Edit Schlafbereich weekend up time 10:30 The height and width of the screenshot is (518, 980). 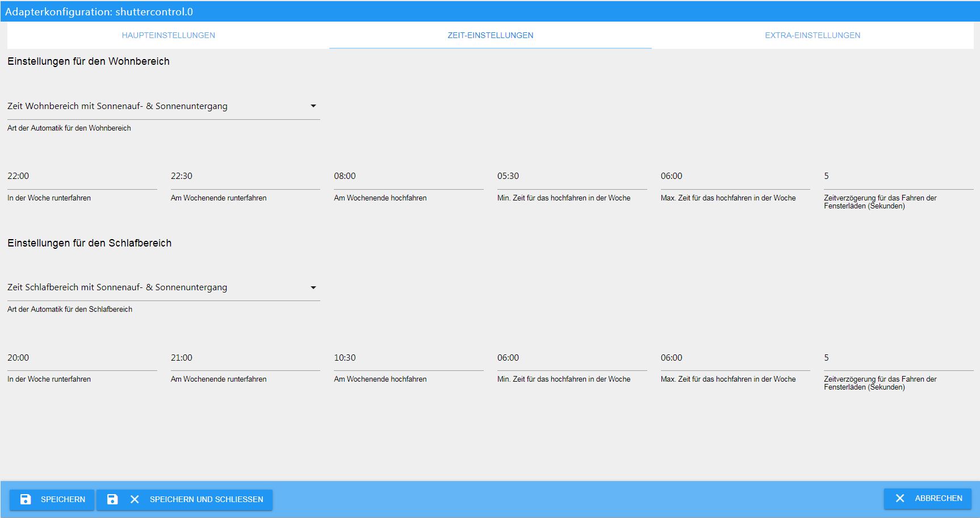pyautogui.click(x=409, y=358)
